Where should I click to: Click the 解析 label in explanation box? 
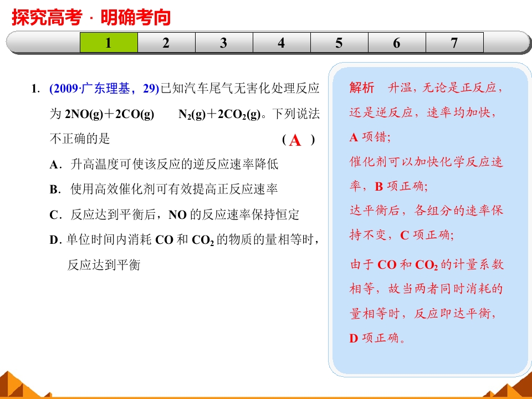coord(362,88)
